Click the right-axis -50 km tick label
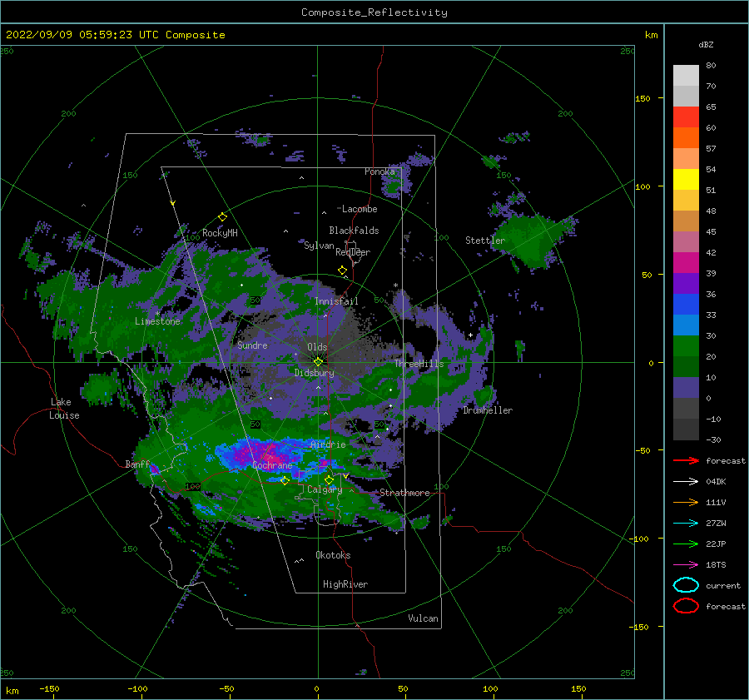749x700 pixels. [x=643, y=450]
